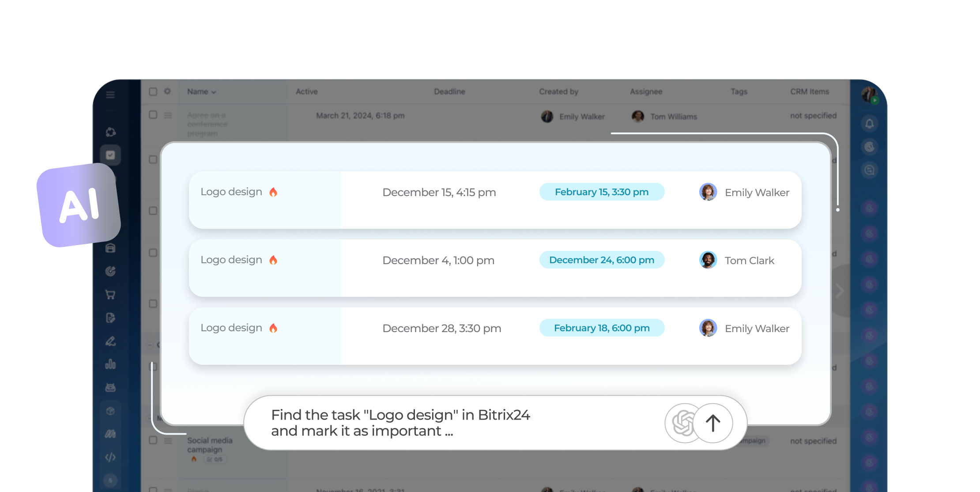Expand the right side panel chevron
This screenshot has width=980, height=492.
[x=840, y=291]
